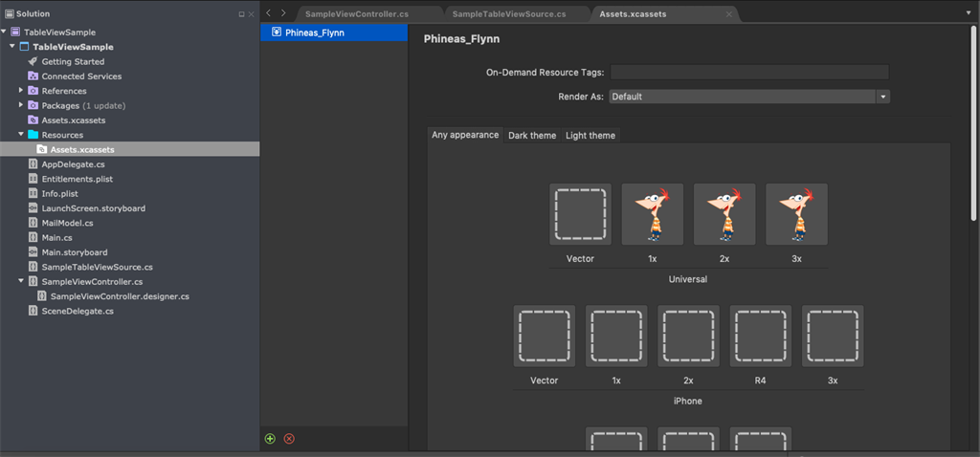
Task: Switch to SampleTableViewSource.cs tab
Action: pos(509,13)
